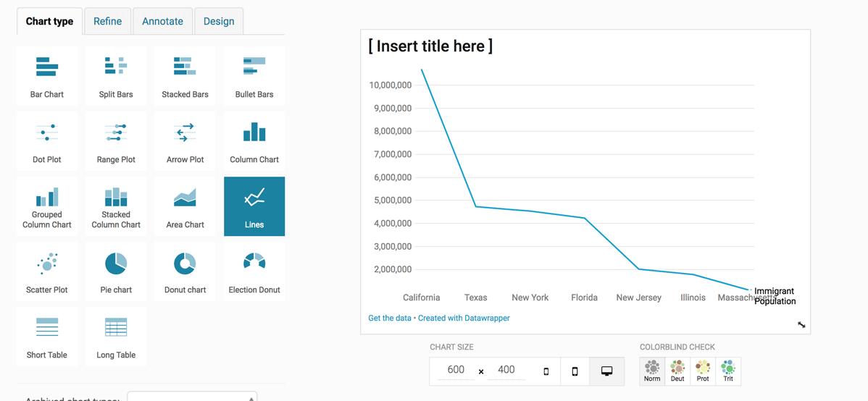Image resolution: width=868 pixels, height=401 pixels.
Task: Click the highlighted Lines chart type
Action: 254,206
